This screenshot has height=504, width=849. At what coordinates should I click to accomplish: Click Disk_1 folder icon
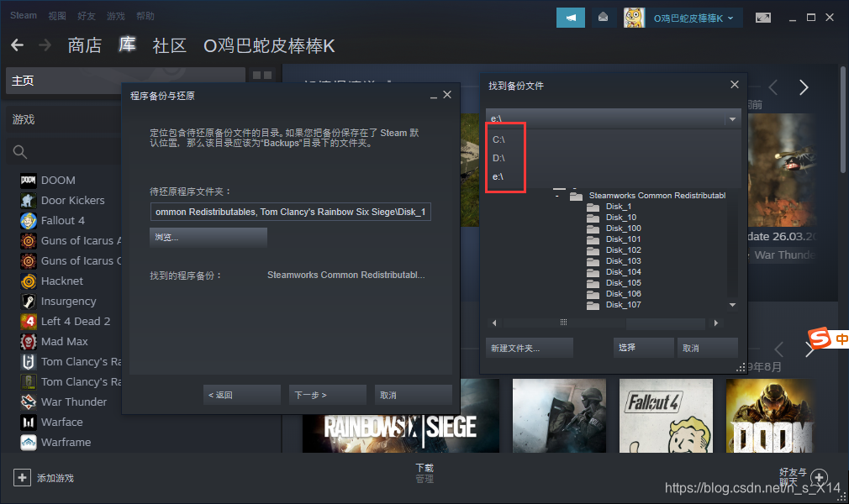593,207
